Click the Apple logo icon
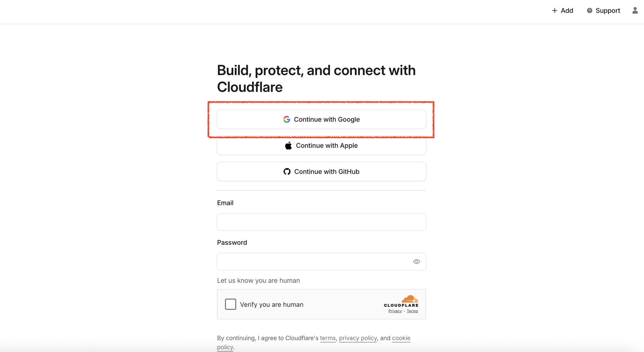644x352 pixels. coord(288,146)
